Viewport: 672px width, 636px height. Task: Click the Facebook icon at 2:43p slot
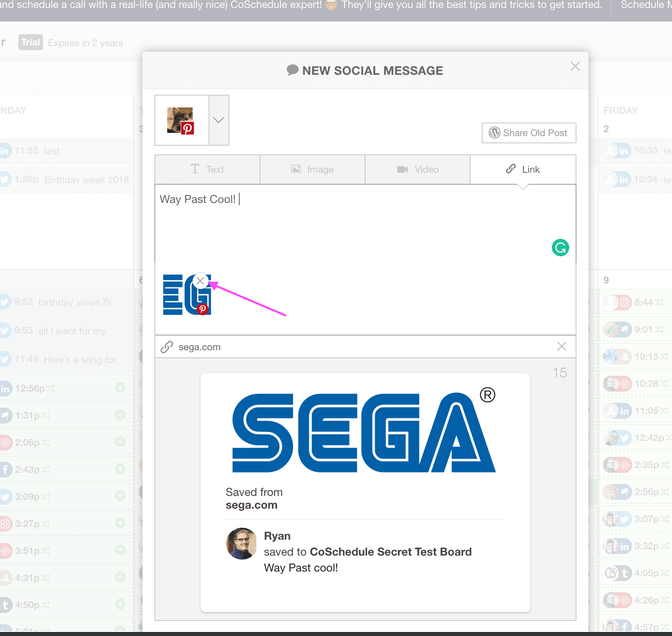tap(5, 470)
